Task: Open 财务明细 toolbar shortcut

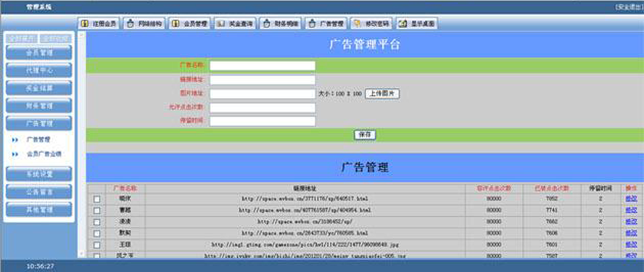Action: point(281,24)
